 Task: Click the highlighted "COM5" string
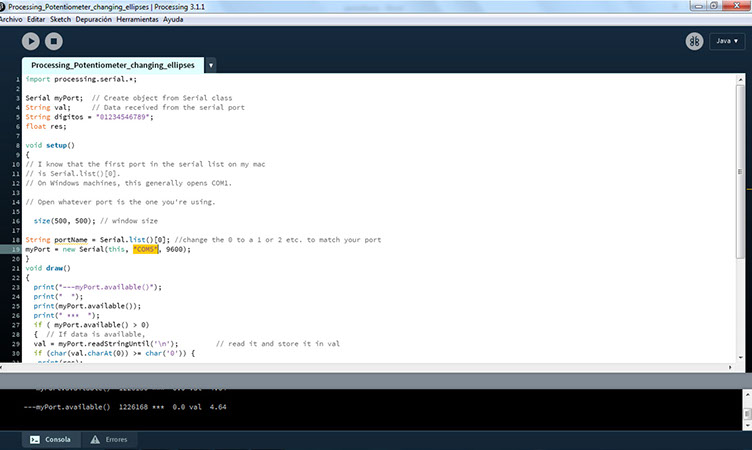[x=145, y=249]
